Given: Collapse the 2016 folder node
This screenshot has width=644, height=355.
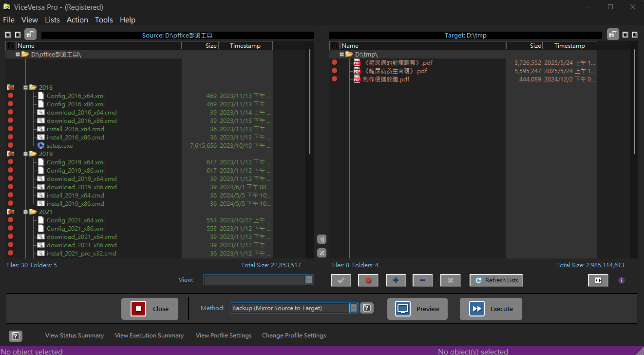Looking at the screenshot, I should point(25,87).
